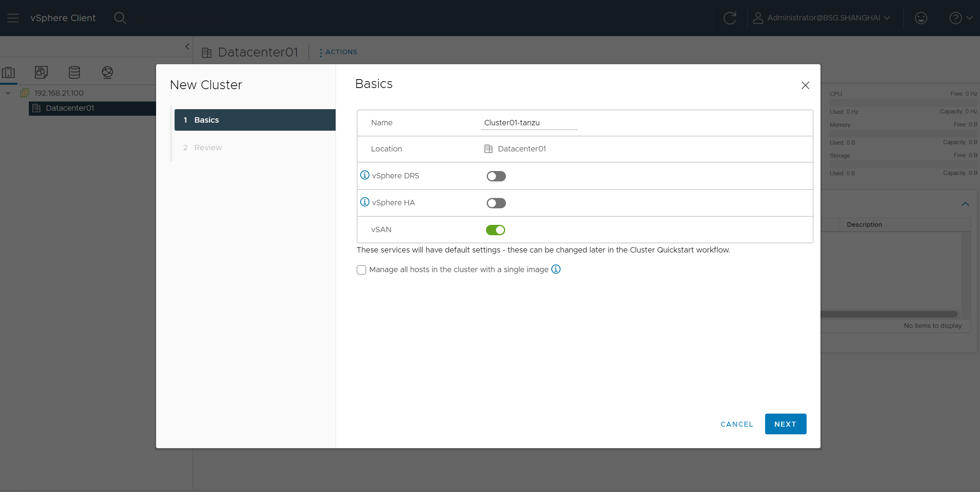Enable the vSphere DRS toggle
The width and height of the screenshot is (980, 492).
tap(496, 176)
